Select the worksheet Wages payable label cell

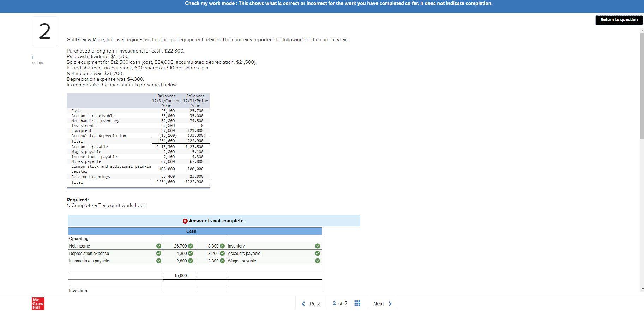pyautogui.click(x=274, y=261)
